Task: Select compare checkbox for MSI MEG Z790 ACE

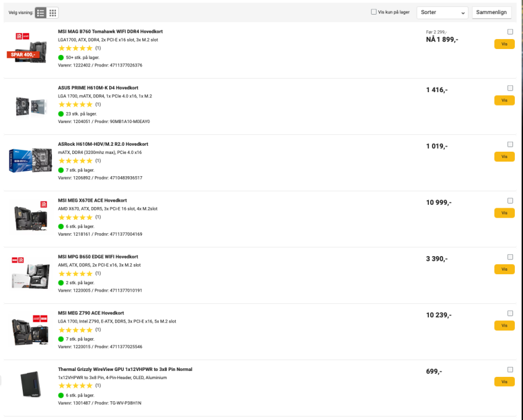Action: coord(510,313)
